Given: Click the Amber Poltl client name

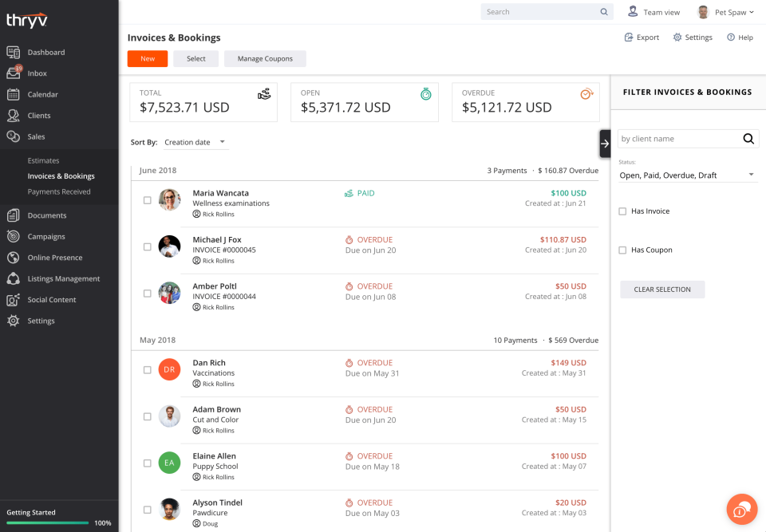Looking at the screenshot, I should pos(215,286).
